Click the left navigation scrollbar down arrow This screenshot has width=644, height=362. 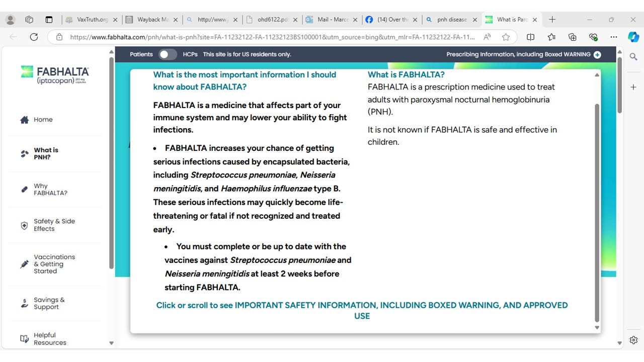111,343
